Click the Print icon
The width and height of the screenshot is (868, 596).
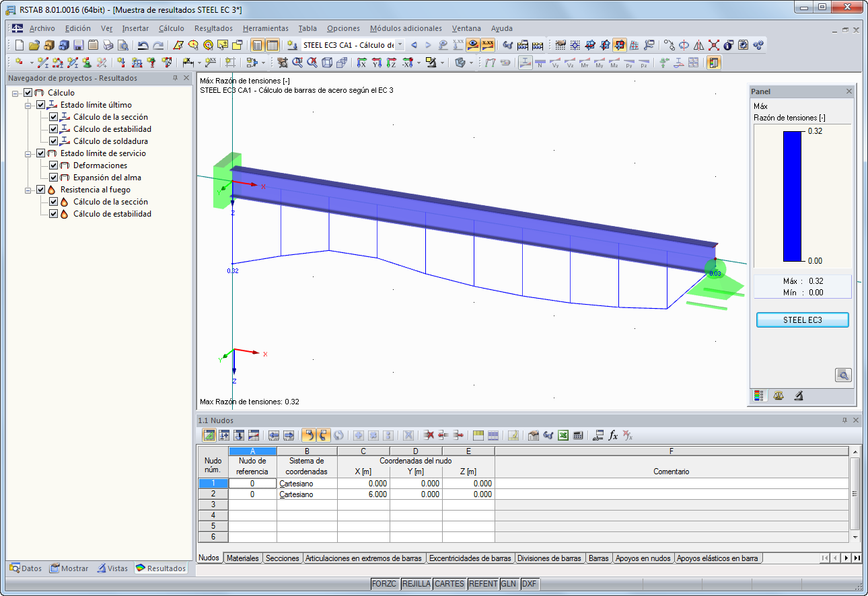[108, 45]
